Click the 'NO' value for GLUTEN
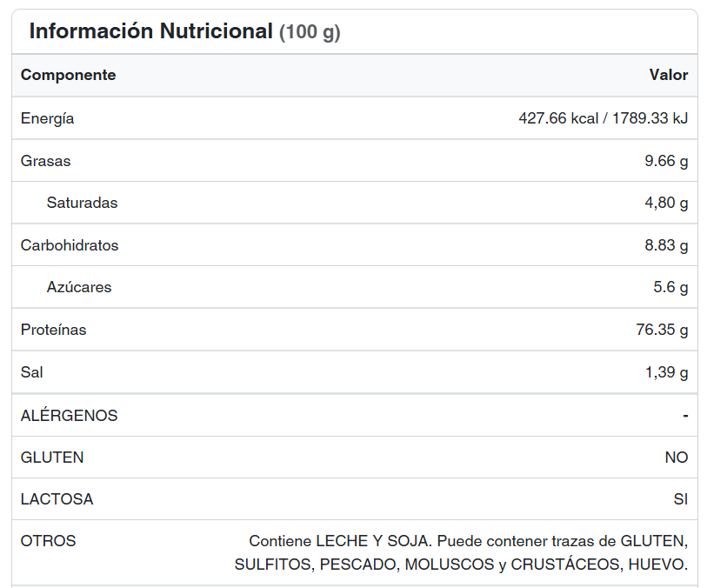 tap(676, 458)
